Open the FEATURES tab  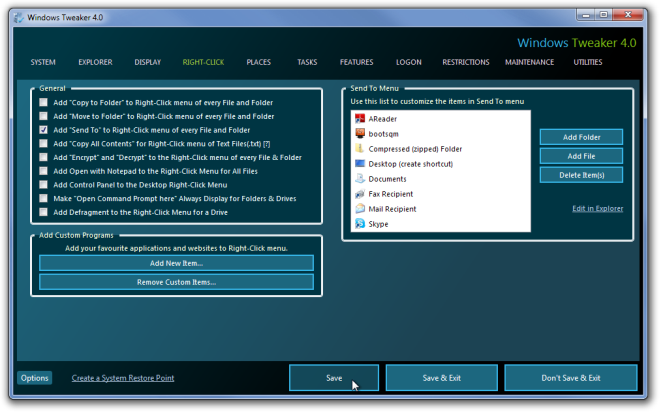coord(357,62)
